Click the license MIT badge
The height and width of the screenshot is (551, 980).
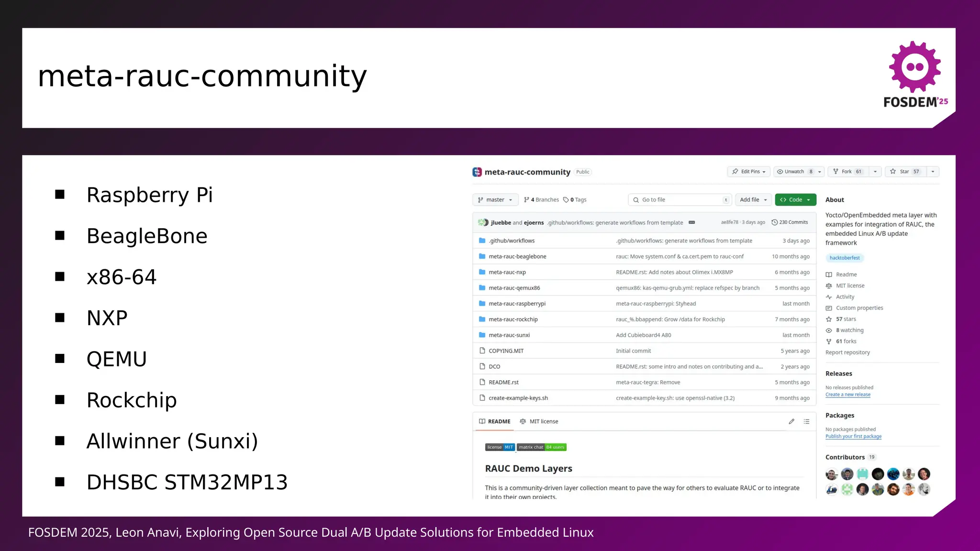pyautogui.click(x=500, y=447)
